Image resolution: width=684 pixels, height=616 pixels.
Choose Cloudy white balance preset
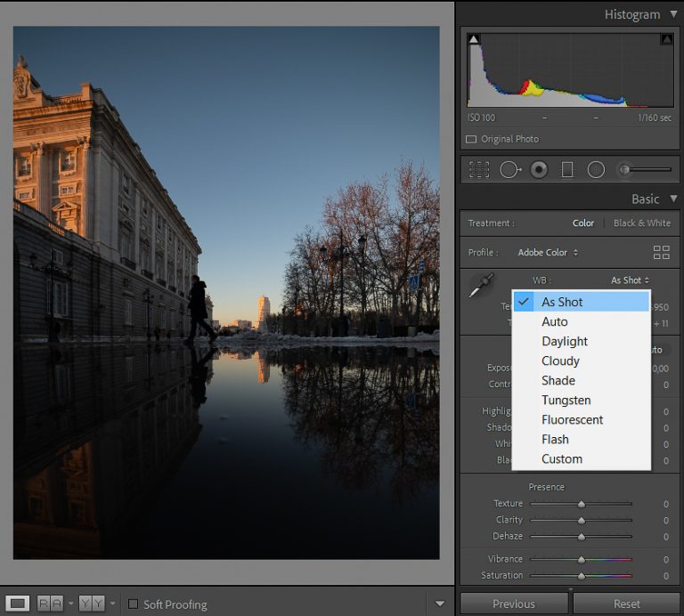point(582,361)
